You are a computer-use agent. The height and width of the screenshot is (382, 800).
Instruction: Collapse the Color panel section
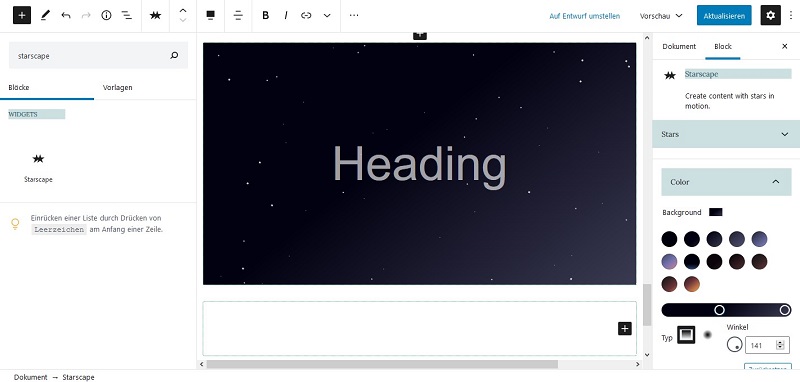pyautogui.click(x=726, y=182)
